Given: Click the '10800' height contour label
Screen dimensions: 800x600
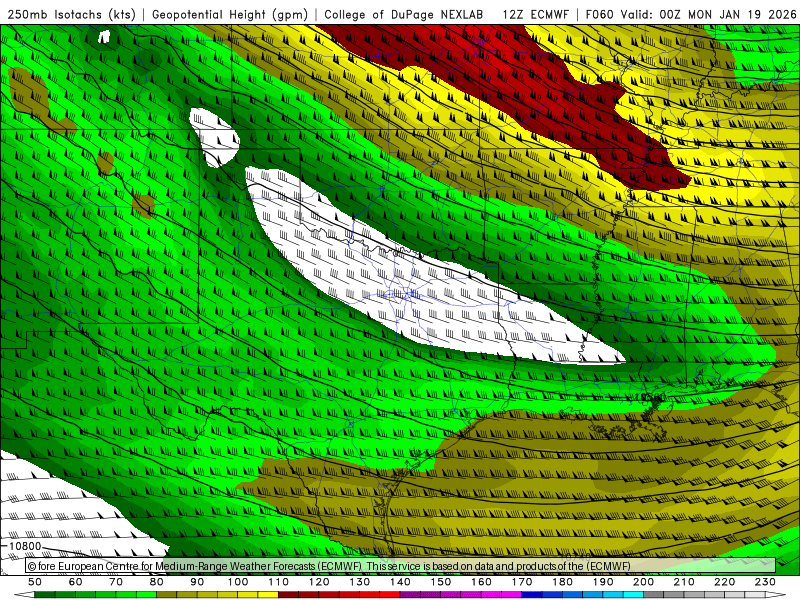Looking at the screenshot, I should (25, 546).
